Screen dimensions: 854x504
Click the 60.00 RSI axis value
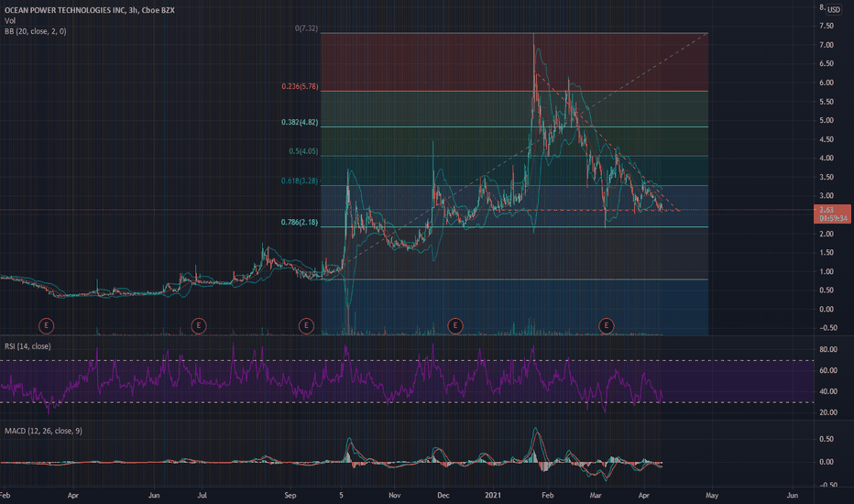coord(828,370)
